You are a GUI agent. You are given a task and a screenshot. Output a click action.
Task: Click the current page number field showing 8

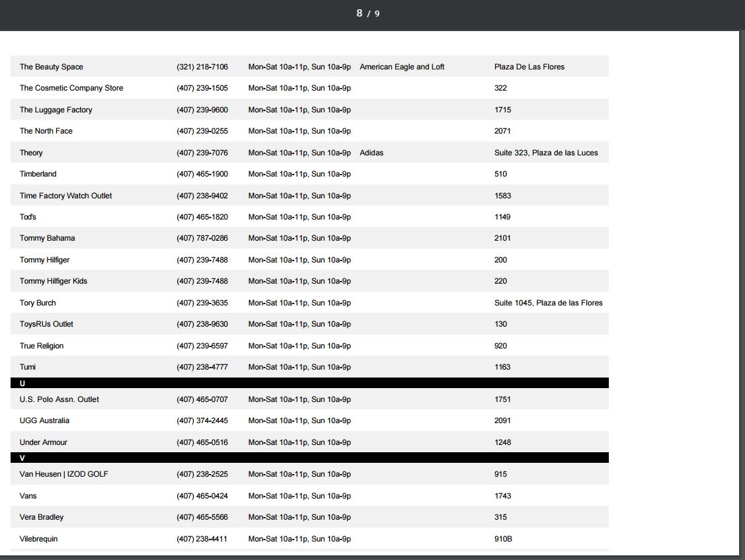360,13
